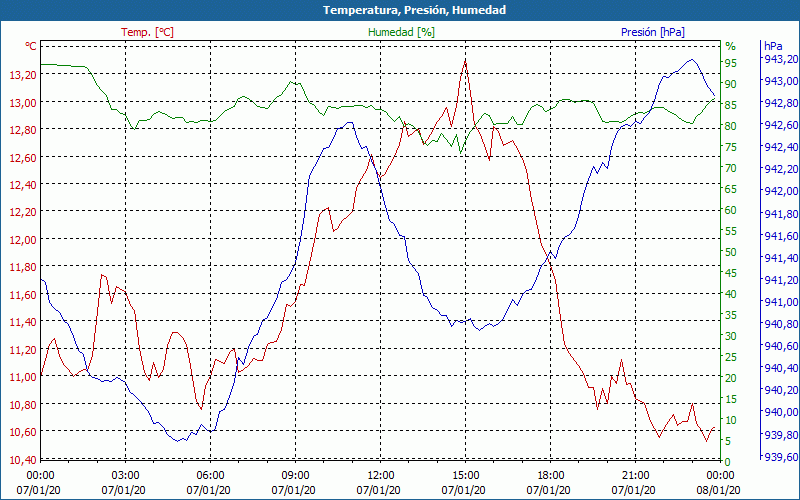Click temperature axis value "11,20"
800x500 pixels.
click(x=23, y=350)
